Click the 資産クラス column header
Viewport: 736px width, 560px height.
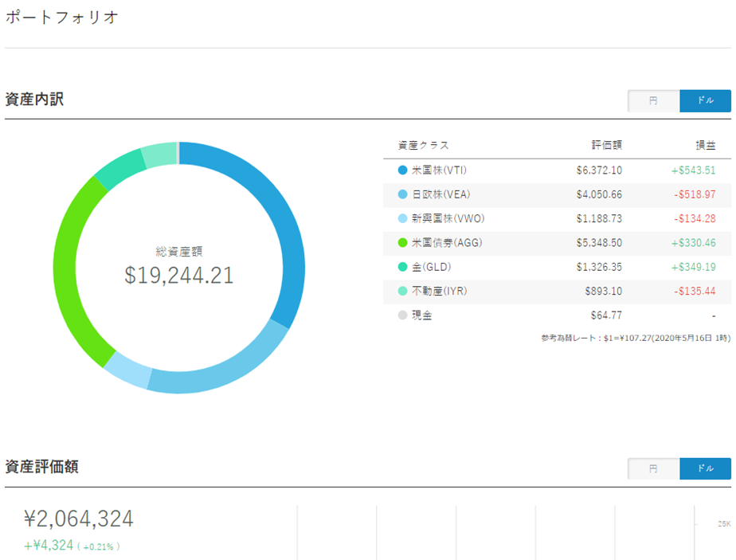click(424, 146)
